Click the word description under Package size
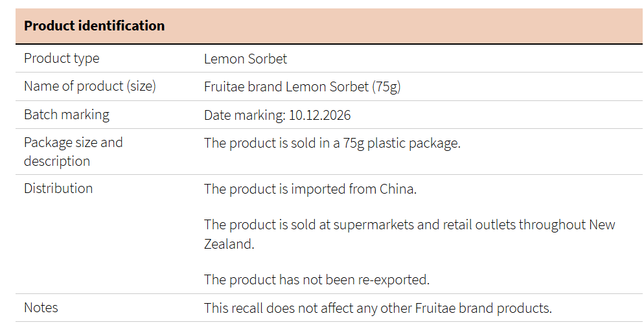644x329 pixels. 56,161
